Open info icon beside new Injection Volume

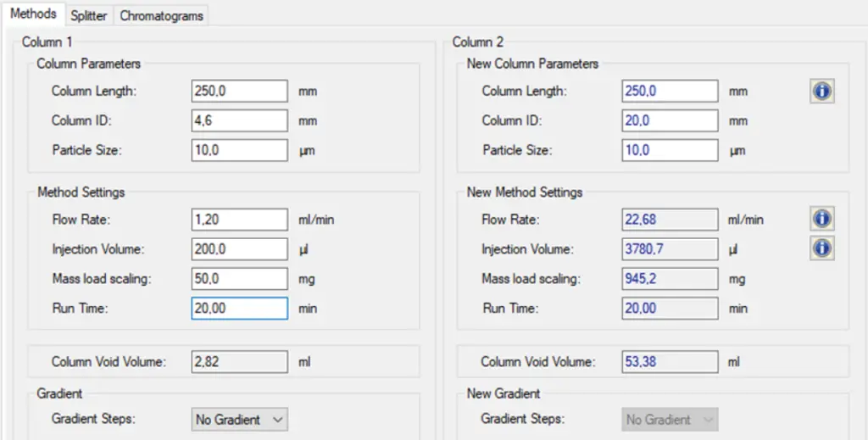(x=822, y=248)
